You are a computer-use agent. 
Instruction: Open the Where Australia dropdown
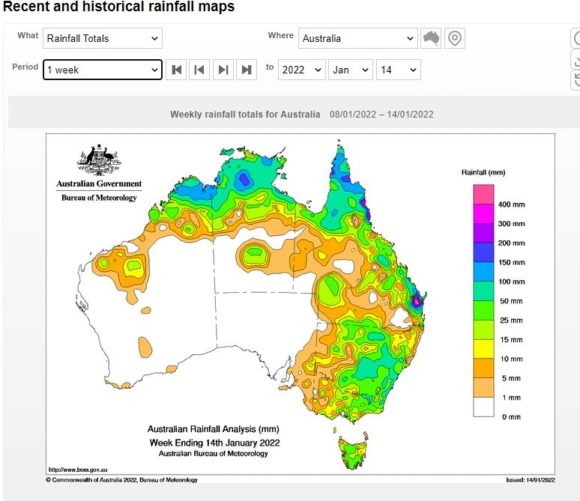[358, 38]
